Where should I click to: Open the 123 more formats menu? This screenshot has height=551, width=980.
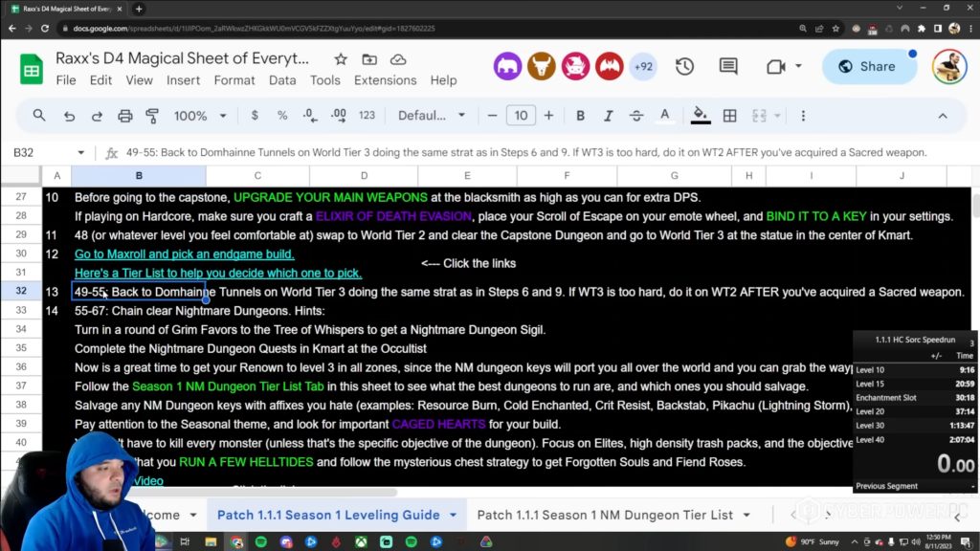pyautogui.click(x=367, y=116)
